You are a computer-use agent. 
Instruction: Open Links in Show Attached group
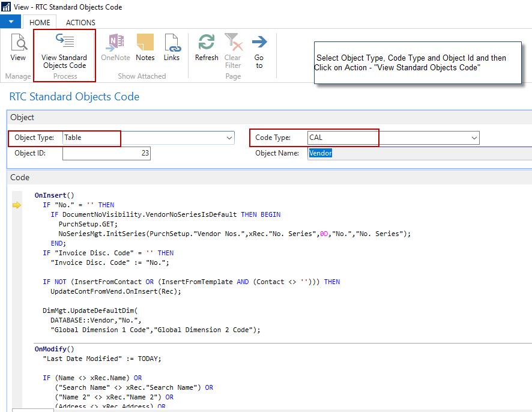point(172,47)
